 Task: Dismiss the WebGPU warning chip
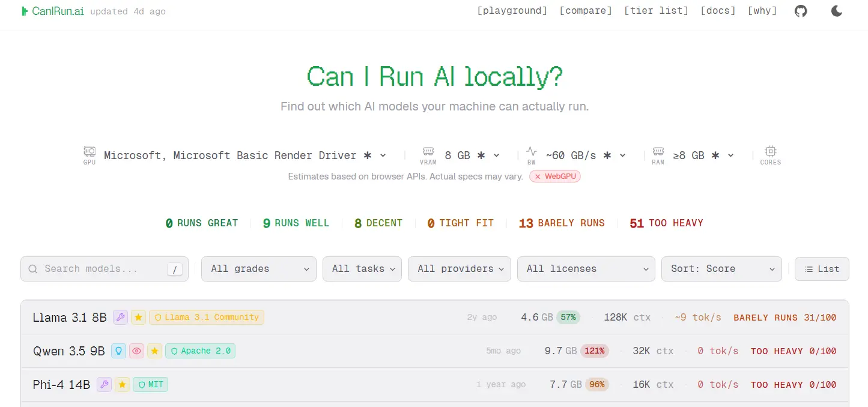click(555, 176)
